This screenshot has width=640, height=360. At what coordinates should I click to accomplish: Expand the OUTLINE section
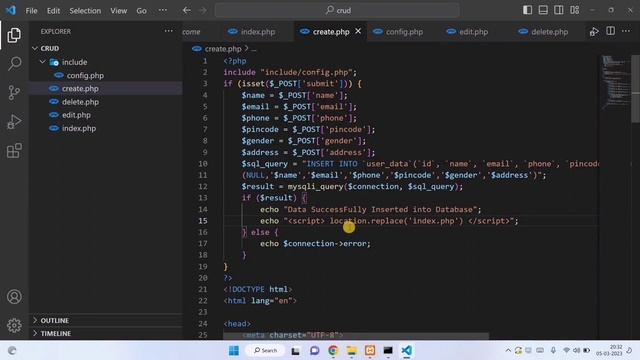106,320
